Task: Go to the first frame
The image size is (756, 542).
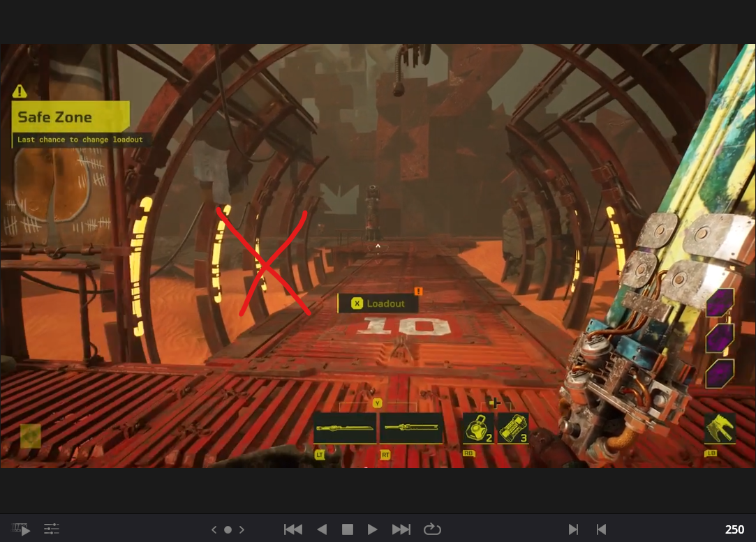Action: tap(293, 529)
